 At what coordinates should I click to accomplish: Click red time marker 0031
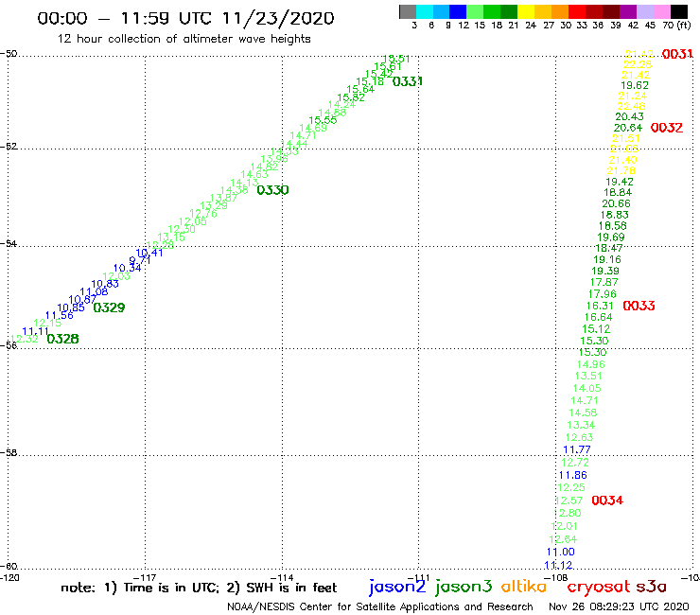(677, 54)
